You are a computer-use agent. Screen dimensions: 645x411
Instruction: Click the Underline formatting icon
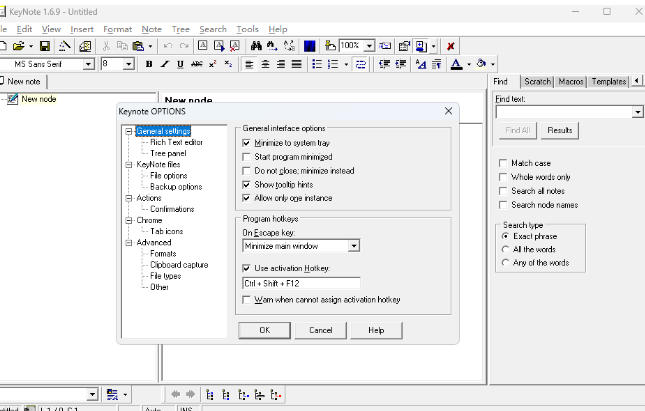pos(180,64)
